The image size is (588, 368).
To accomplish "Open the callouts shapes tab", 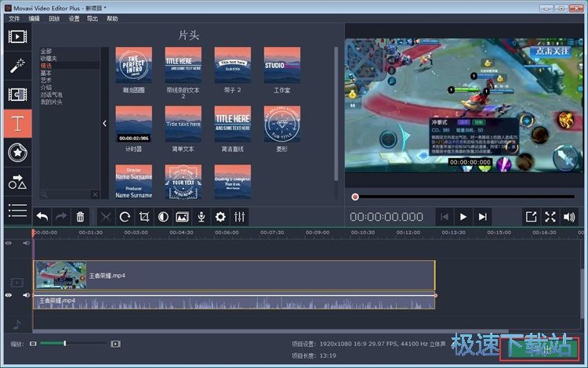I will coord(17,182).
